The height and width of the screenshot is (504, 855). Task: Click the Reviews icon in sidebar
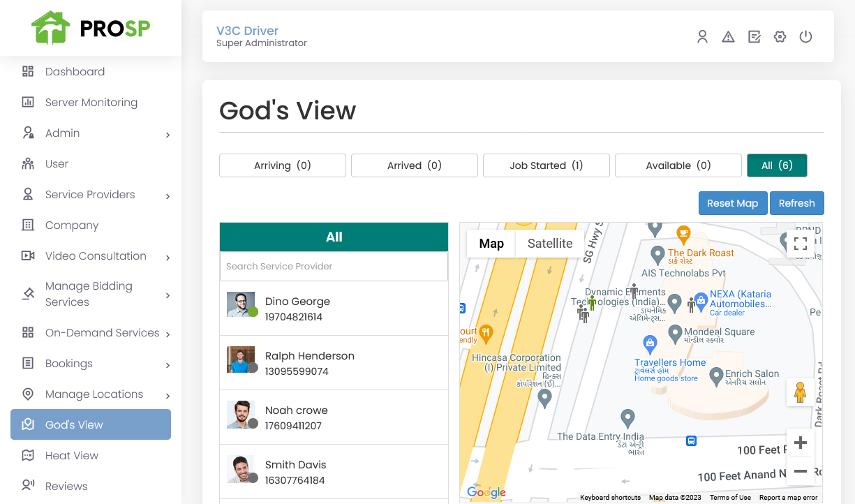click(28, 486)
